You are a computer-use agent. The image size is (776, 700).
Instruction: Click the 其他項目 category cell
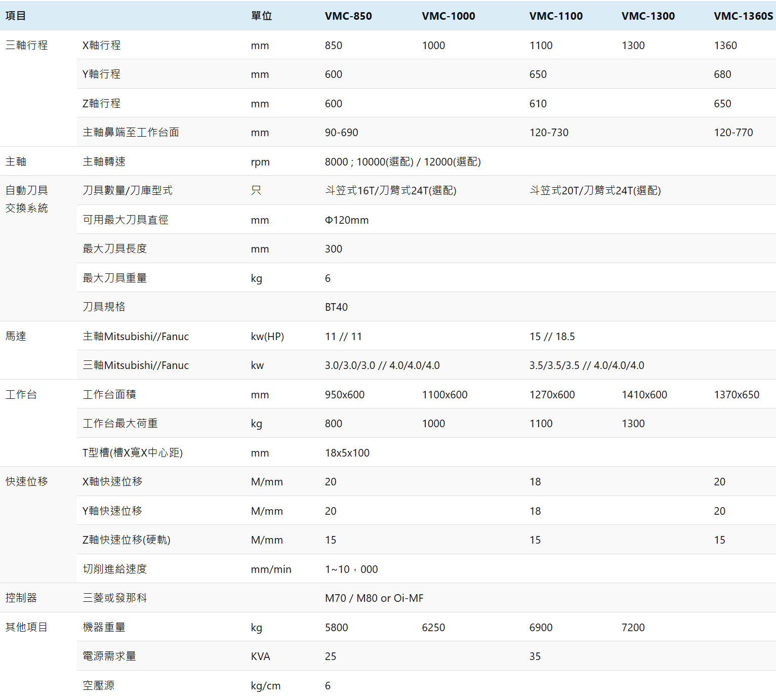[27, 627]
